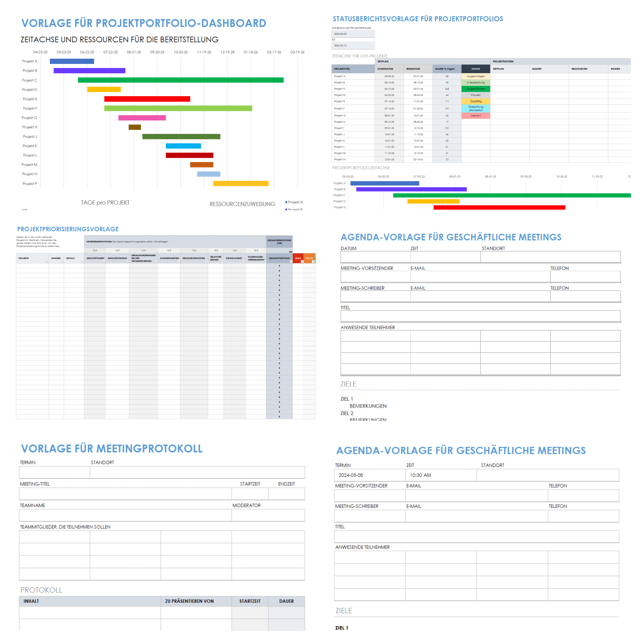The height and width of the screenshot is (644, 644).
Task: Click the 2024-05-08 Termin field
Action: click(370, 475)
